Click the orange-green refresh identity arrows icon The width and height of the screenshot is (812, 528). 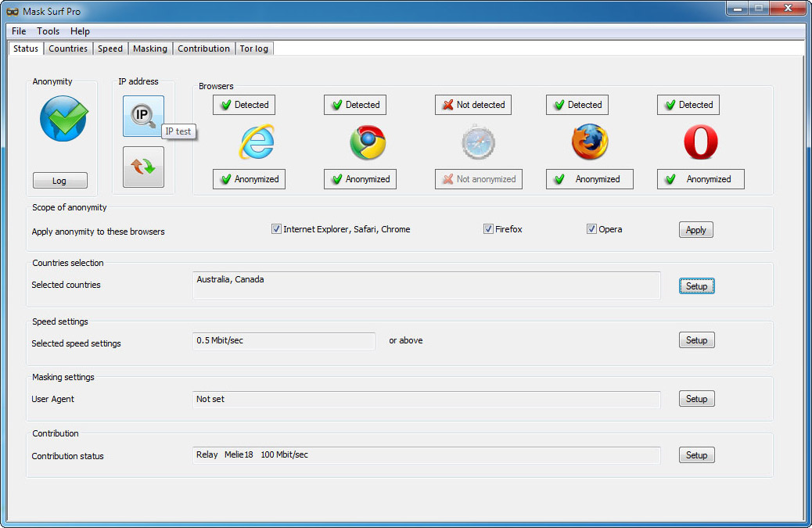(x=143, y=167)
